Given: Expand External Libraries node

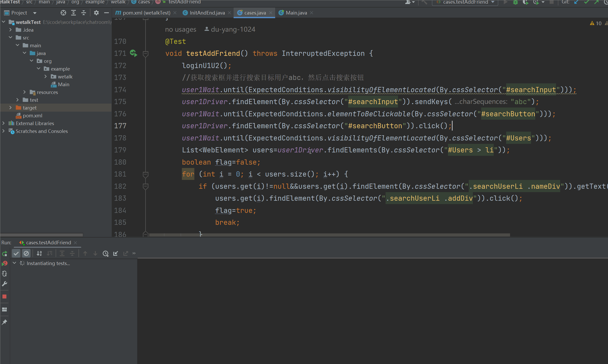Looking at the screenshot, I should 3,123.
